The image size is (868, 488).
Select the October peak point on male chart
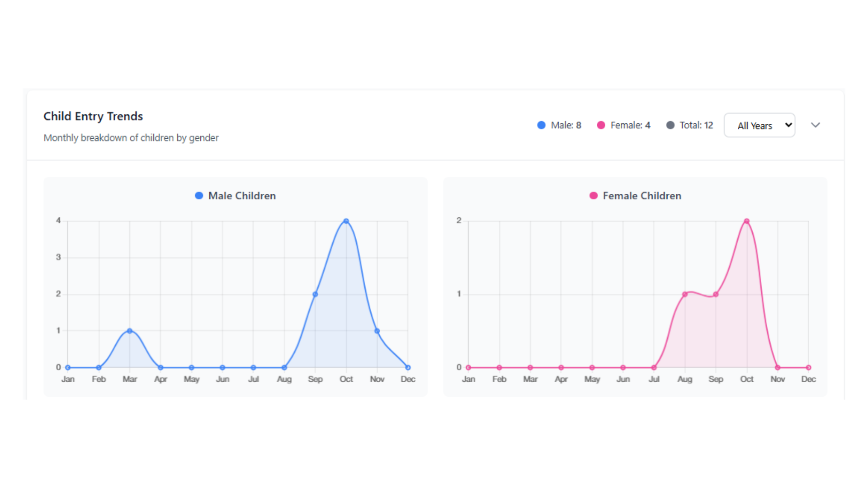(x=346, y=221)
